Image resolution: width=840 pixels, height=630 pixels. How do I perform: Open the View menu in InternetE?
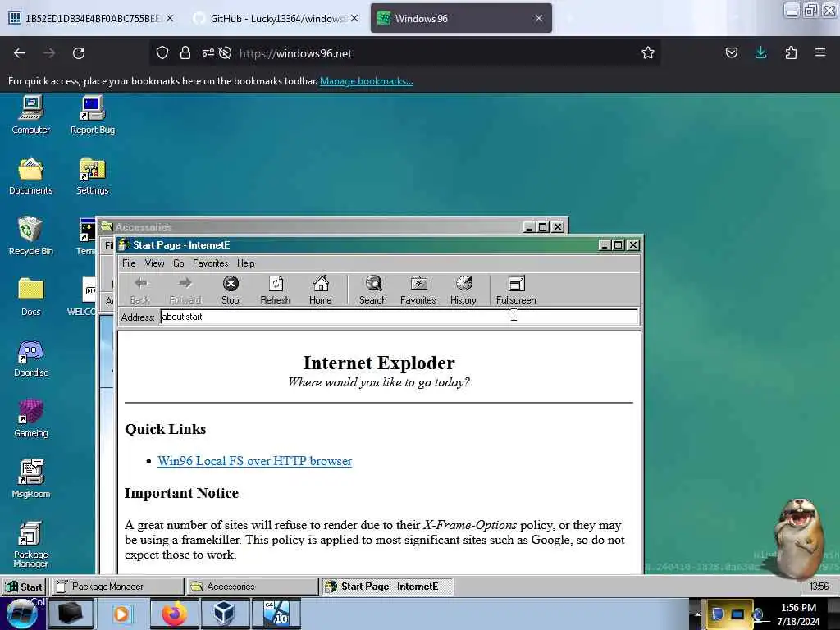tap(154, 263)
